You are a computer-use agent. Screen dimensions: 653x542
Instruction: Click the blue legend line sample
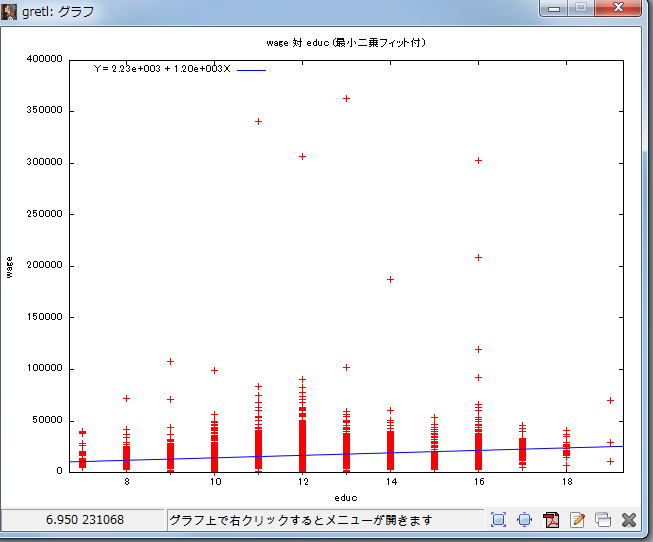tap(251, 70)
